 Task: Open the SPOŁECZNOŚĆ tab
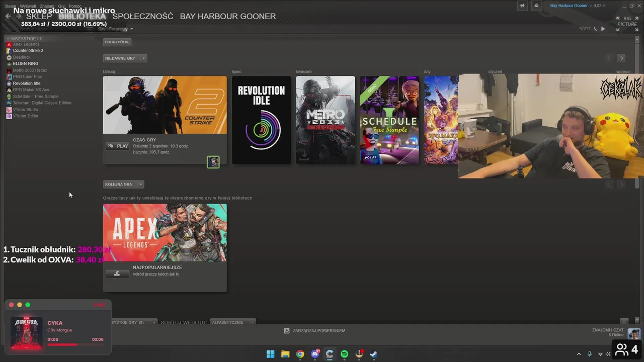143,16
